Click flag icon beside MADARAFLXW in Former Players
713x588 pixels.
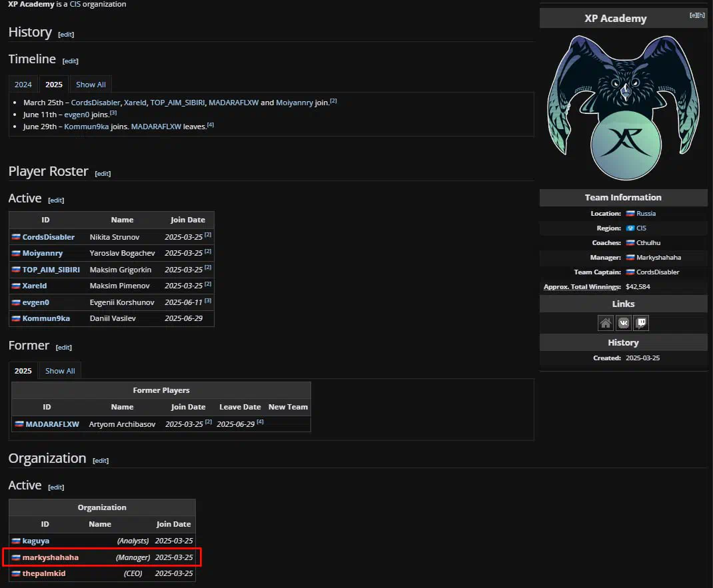click(x=19, y=424)
